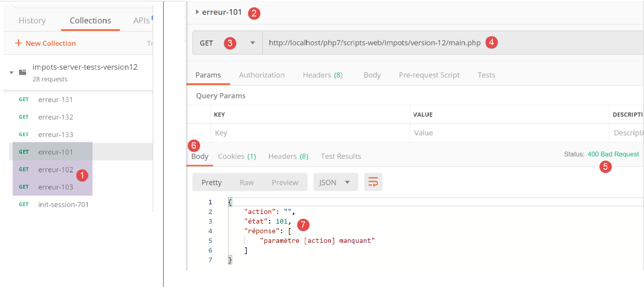Collapse the impots-server-tests-version12 collection

pos(11,73)
